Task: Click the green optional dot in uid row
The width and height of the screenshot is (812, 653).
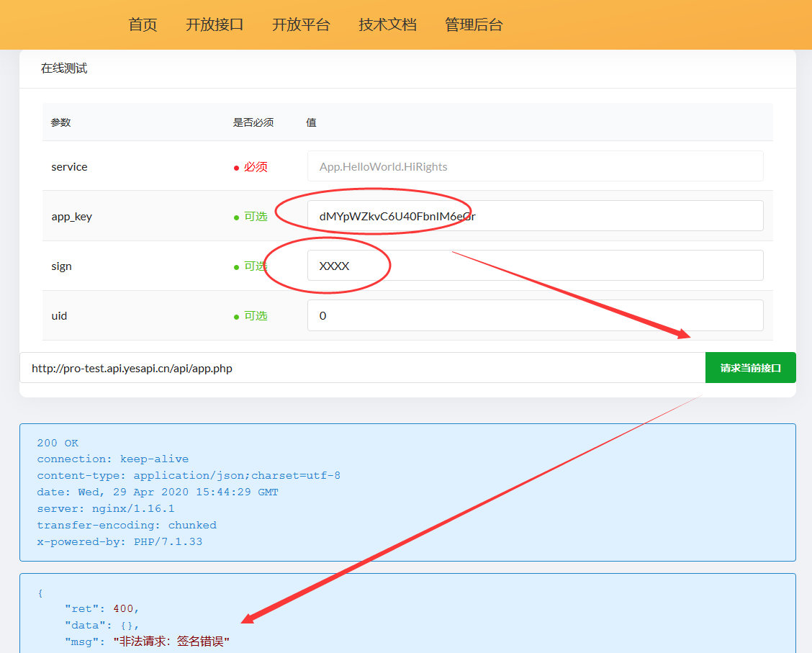Action: (x=236, y=317)
